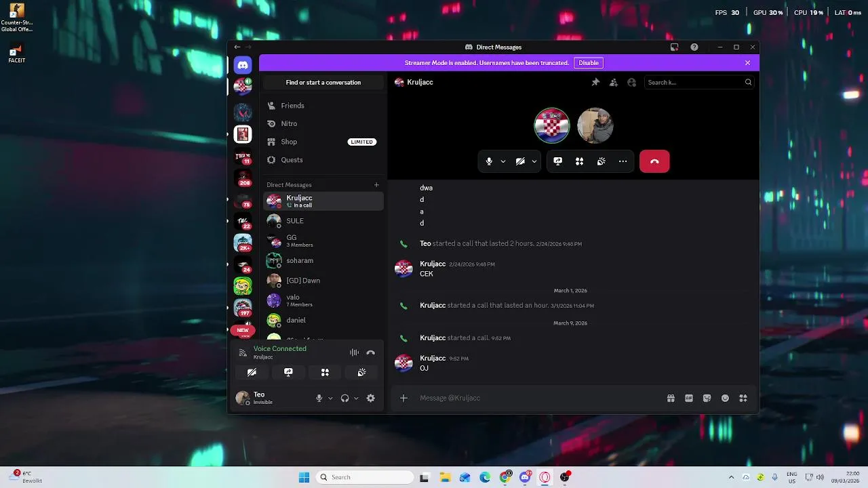
Task: Go back using title bar arrow
Action: pyautogui.click(x=237, y=47)
